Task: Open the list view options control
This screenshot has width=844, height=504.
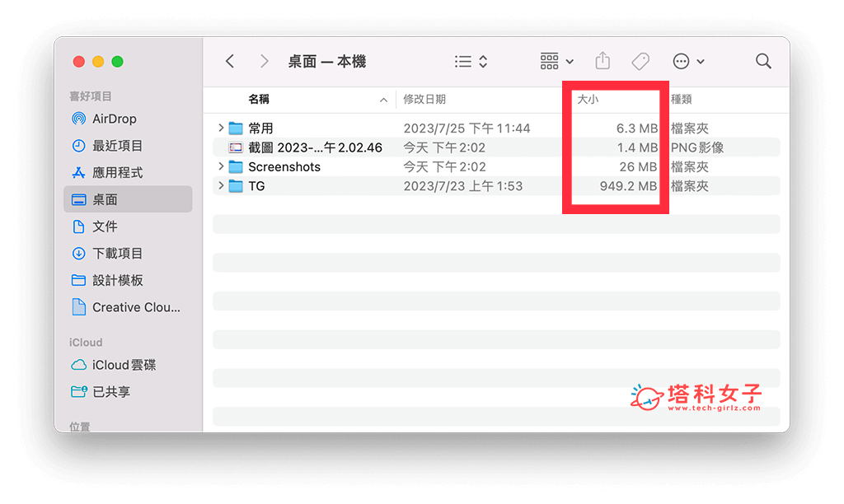Action: coord(471,61)
